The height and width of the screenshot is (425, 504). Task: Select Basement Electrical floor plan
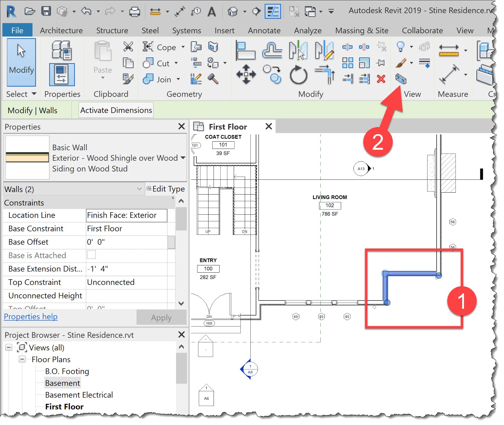click(79, 395)
